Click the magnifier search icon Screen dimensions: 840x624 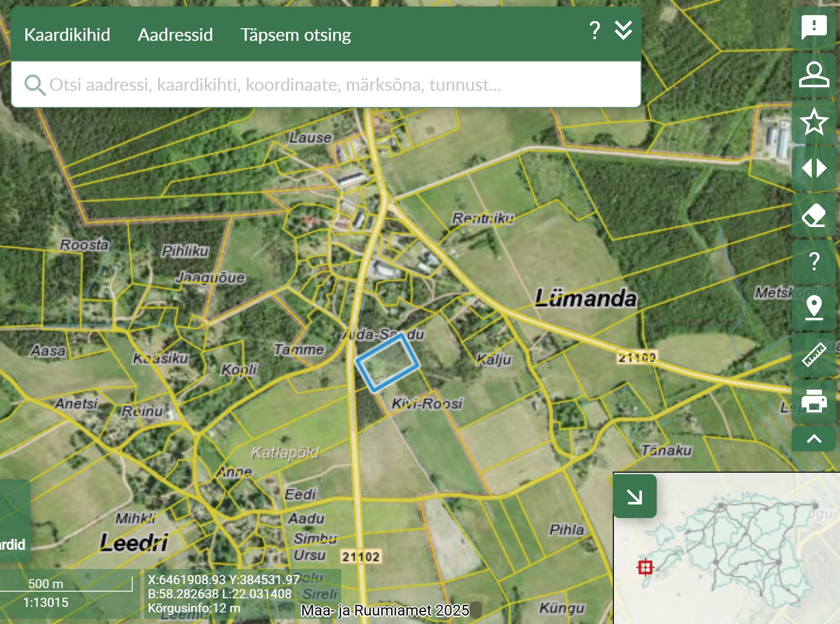click(x=34, y=85)
